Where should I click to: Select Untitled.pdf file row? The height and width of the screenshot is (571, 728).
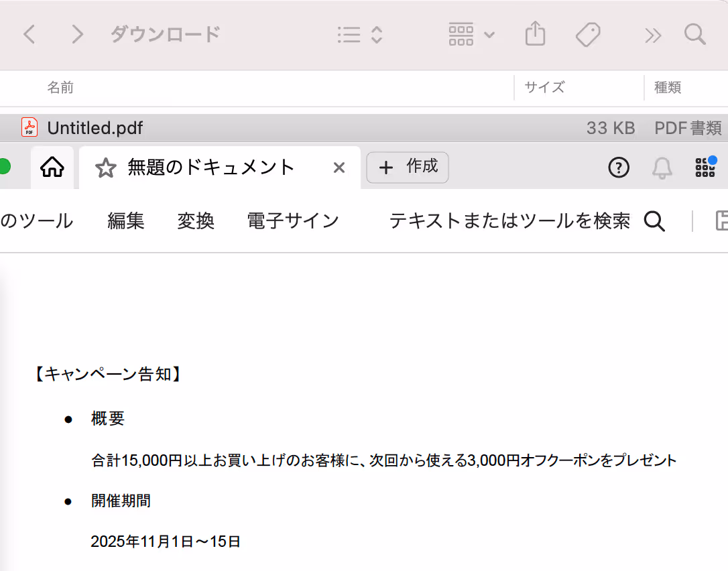coord(364,127)
